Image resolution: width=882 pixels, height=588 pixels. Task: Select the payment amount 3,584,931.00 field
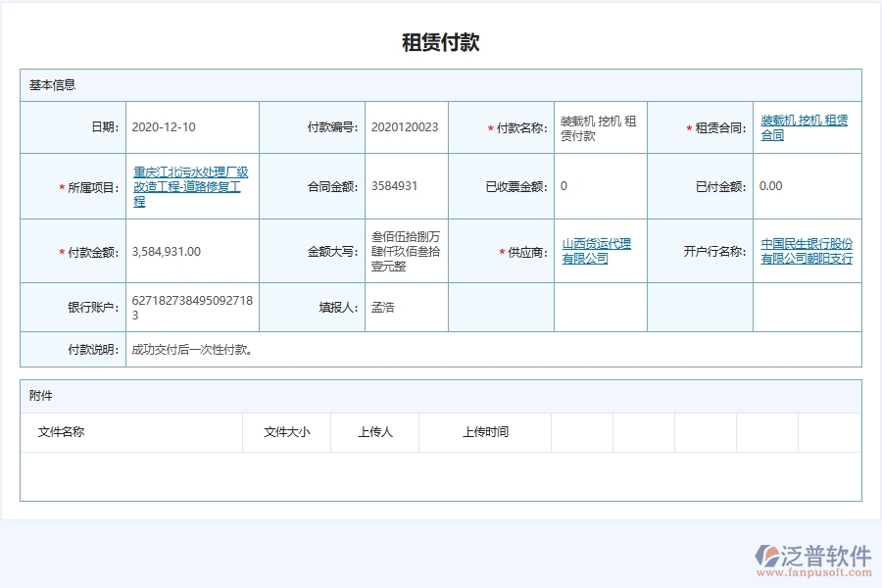(167, 251)
